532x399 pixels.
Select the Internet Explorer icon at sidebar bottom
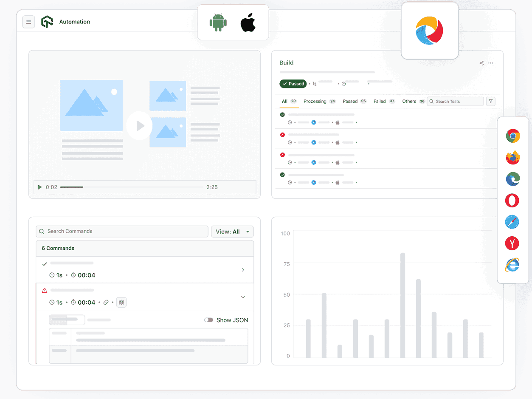tap(512, 265)
